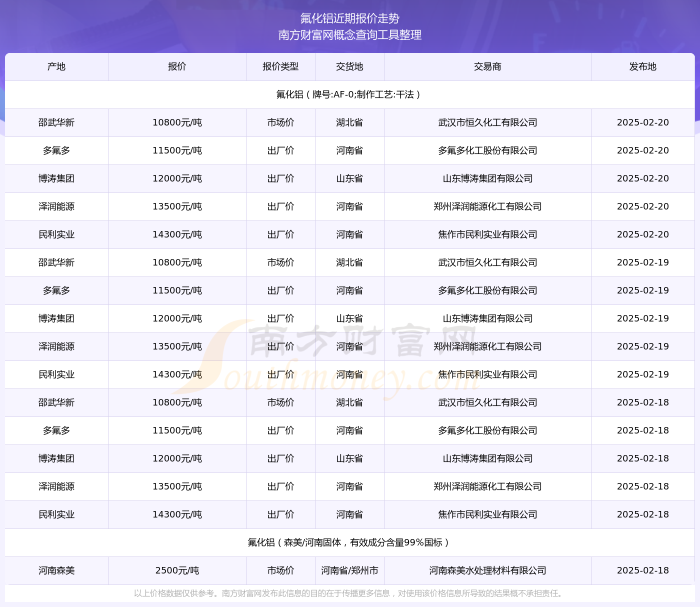Click 郑州泽润能源化工有限公司 dated 2025-02-20

coord(487,206)
